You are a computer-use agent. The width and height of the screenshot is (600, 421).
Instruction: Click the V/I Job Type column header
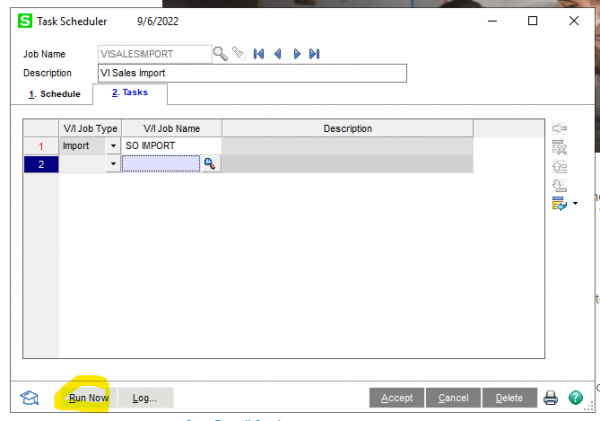(x=90, y=129)
